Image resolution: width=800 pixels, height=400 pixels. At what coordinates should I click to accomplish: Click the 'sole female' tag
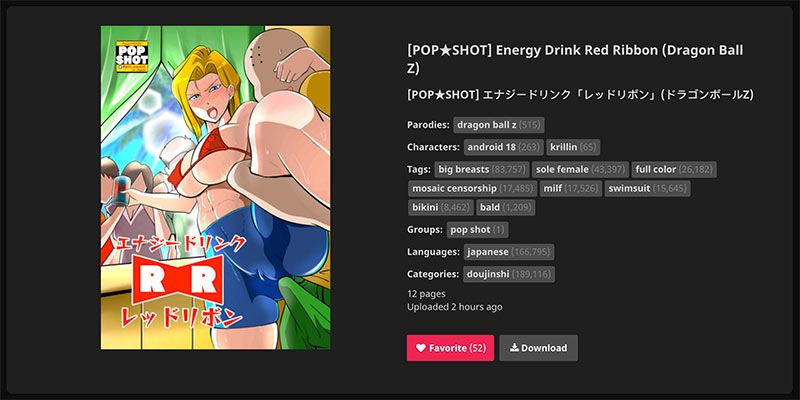tap(580, 169)
